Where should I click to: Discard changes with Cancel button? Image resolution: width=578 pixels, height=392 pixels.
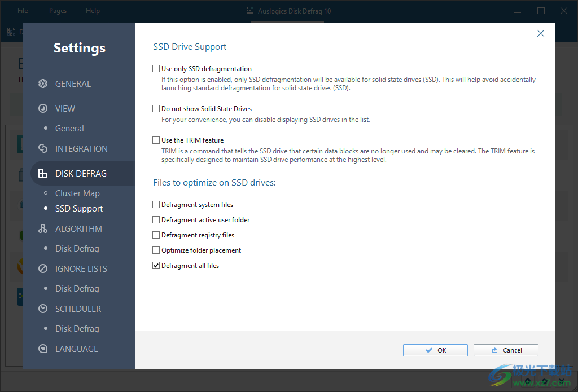point(506,350)
